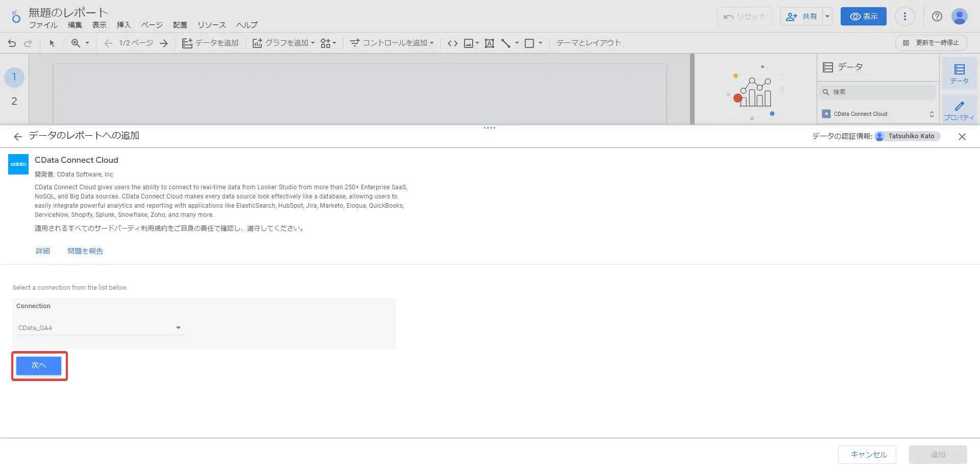The height and width of the screenshot is (474, 980).
Task: Go to the next page arrow
Action: 163,43
